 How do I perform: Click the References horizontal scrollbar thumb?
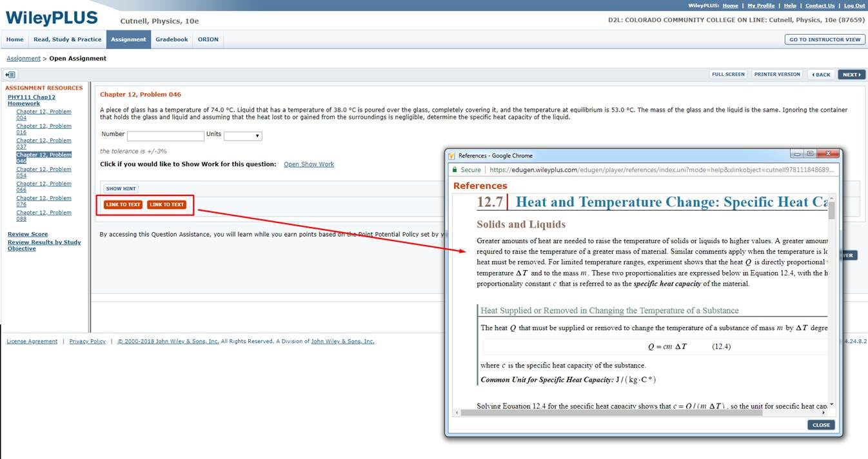click(612, 413)
